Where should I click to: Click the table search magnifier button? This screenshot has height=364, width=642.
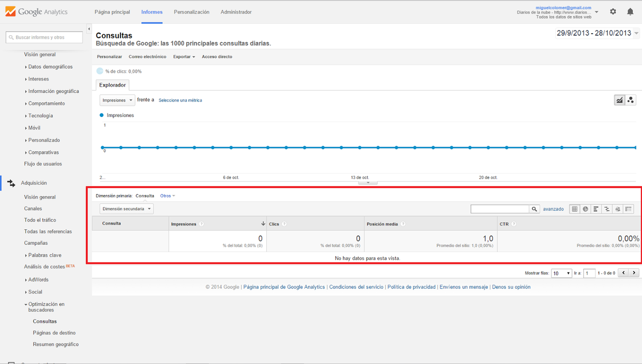[x=534, y=209]
